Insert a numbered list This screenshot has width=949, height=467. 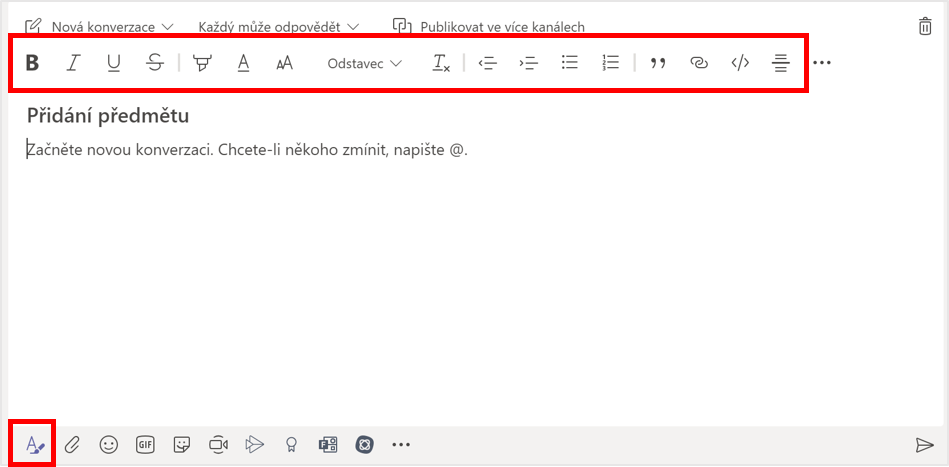(611, 63)
